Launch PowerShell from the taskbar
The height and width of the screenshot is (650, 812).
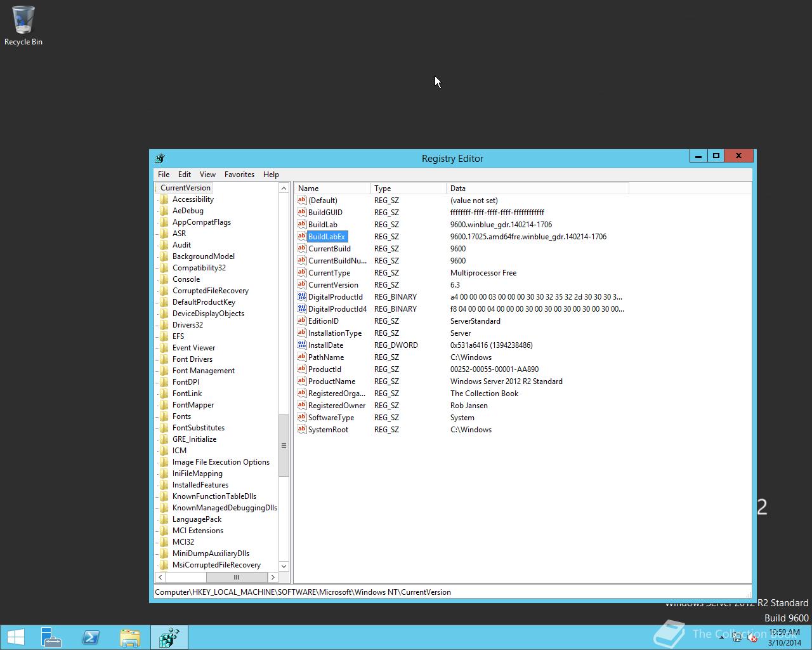point(91,637)
